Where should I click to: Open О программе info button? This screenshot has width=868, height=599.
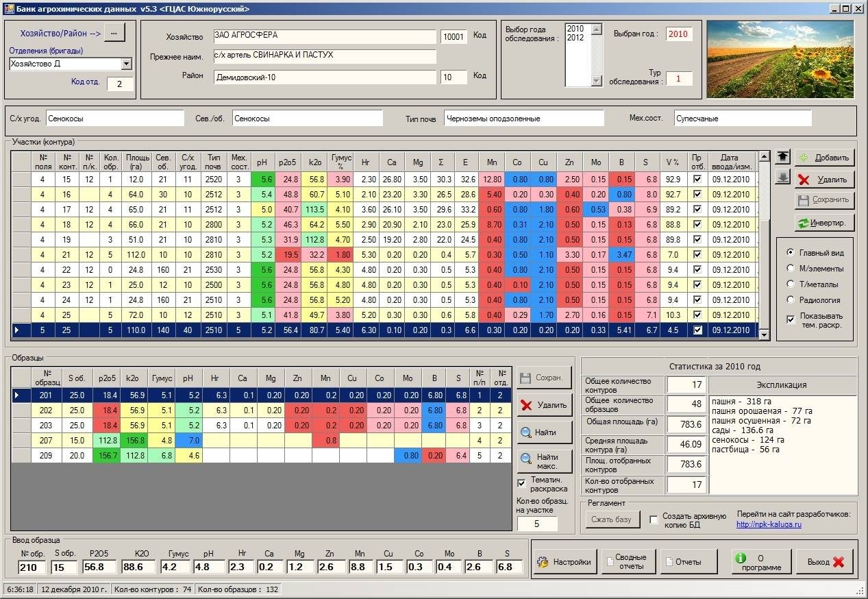760,562
